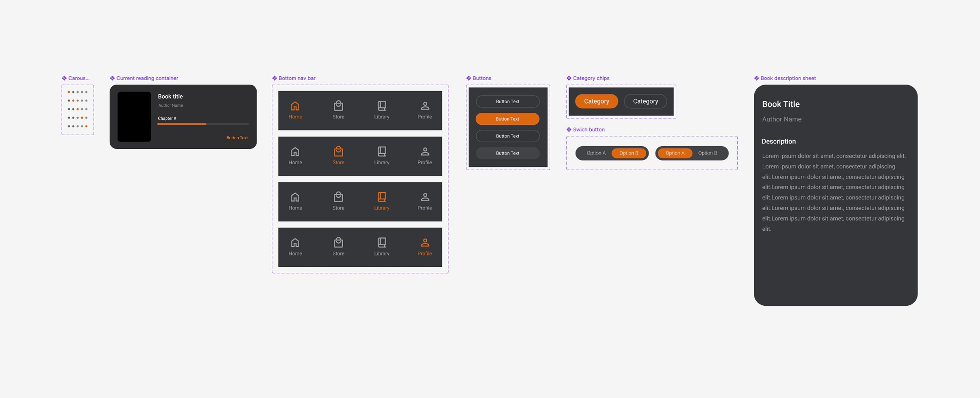This screenshot has height=398, width=980.
Task: Switch to gray Option A in left switch
Action: (596, 153)
